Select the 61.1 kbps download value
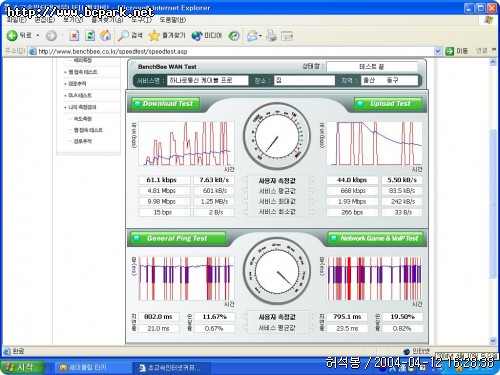This screenshot has width=500, height=375. pyautogui.click(x=164, y=180)
